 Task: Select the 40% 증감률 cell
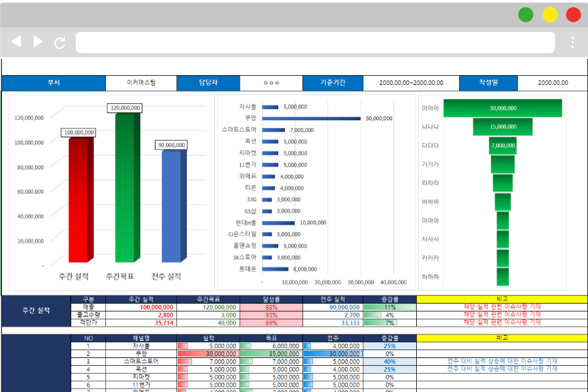point(389,361)
